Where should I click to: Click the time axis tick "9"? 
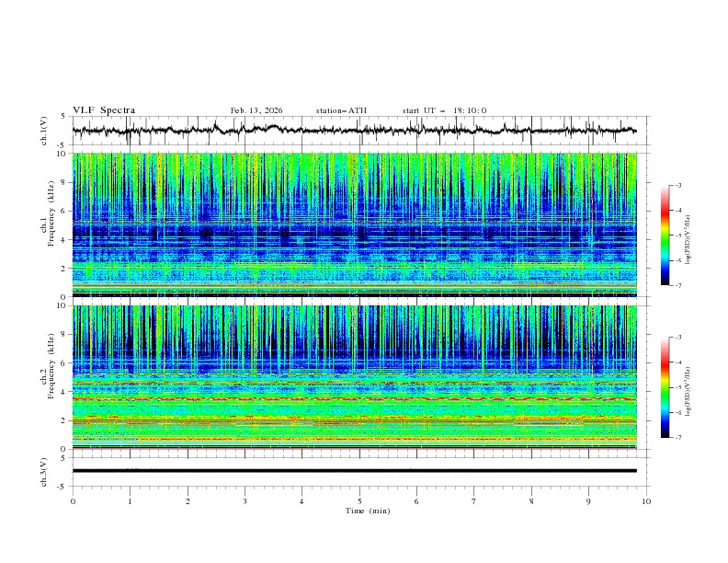pos(588,501)
